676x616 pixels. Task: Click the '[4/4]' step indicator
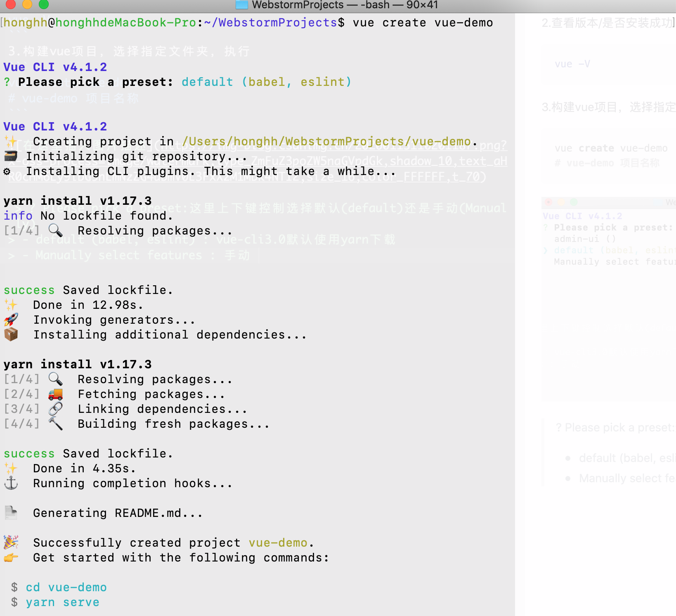(x=22, y=424)
